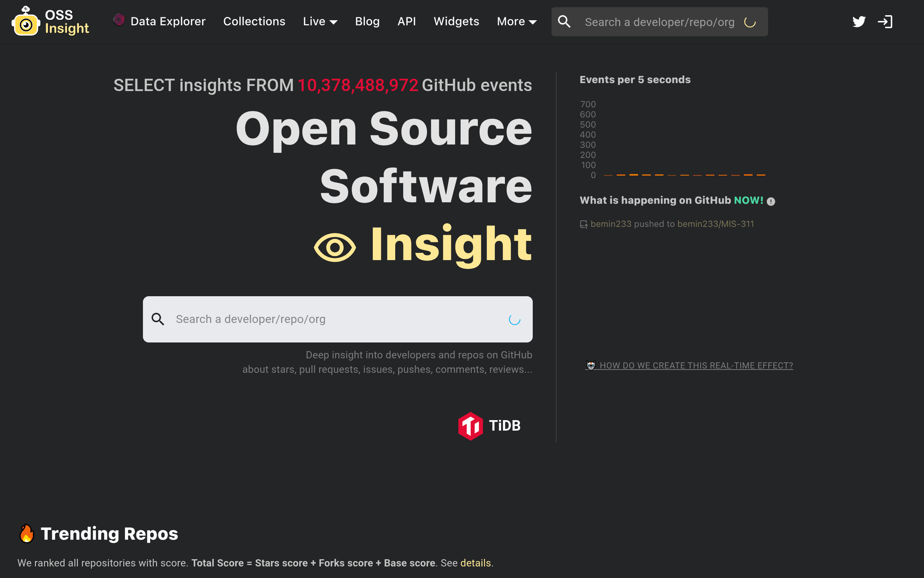Open the Twitter profile icon
This screenshot has width=924, height=578.
click(859, 22)
